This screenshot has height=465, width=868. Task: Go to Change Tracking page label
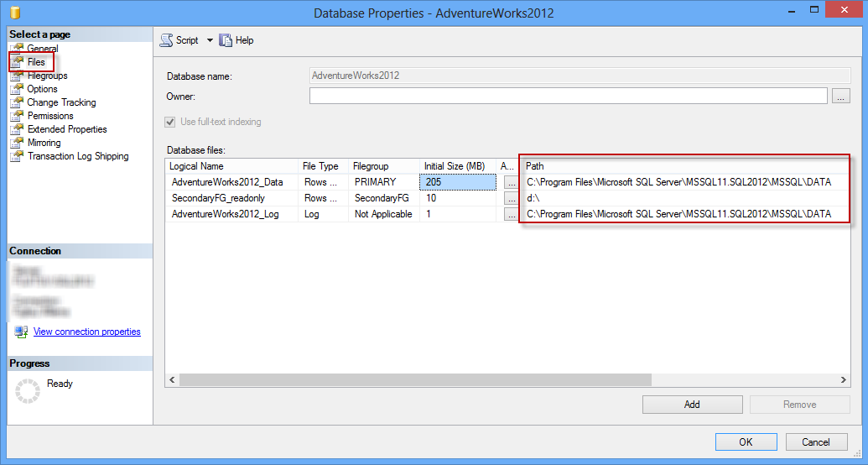click(x=61, y=102)
